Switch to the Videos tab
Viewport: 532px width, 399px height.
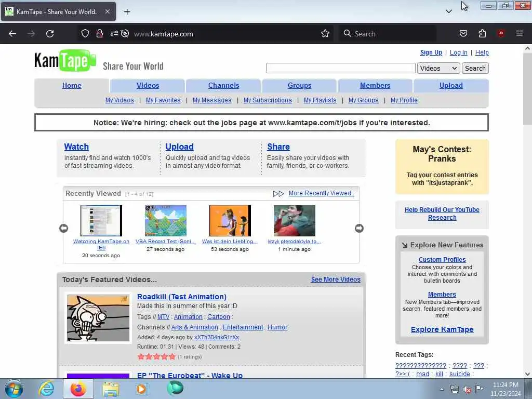[148, 86]
